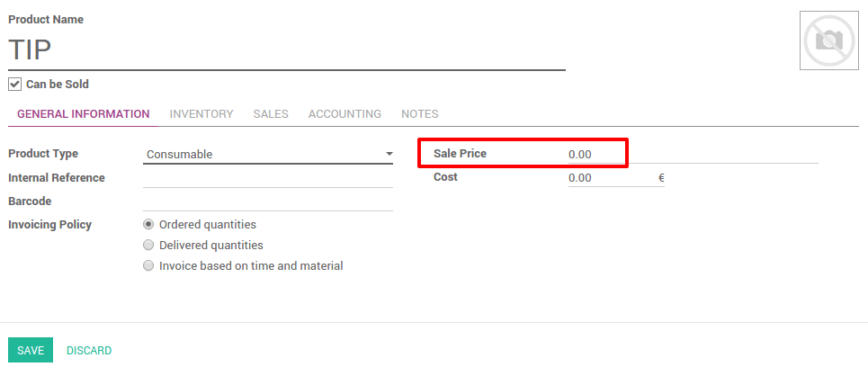The height and width of the screenshot is (367, 868).
Task: Open the Product Type dropdown
Action: (267, 154)
